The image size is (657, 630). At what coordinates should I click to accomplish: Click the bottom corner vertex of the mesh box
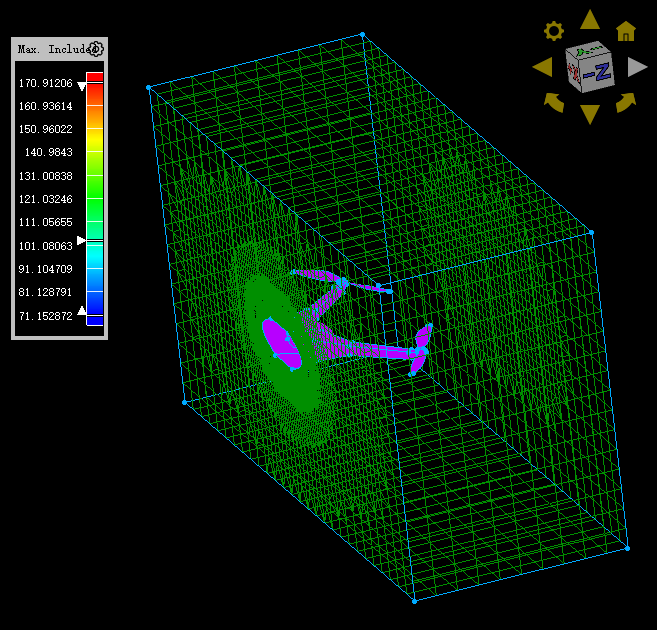point(414,602)
